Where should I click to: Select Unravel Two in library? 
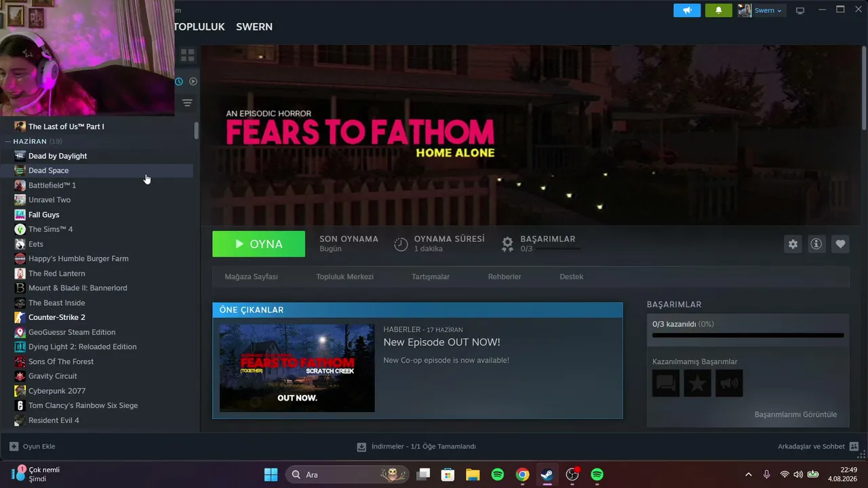[50, 200]
